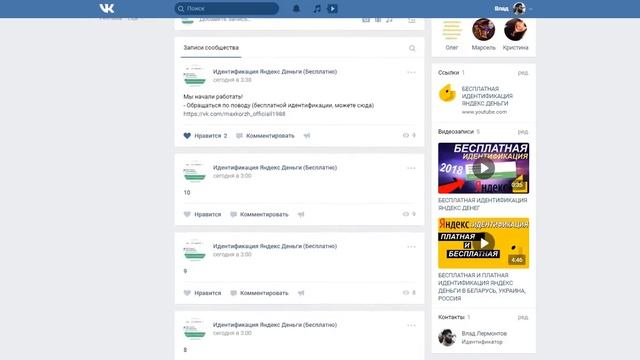Viewport: 640px width, 360px height.
Task: Focus the Поиск search field
Action: pyautogui.click(x=227, y=9)
